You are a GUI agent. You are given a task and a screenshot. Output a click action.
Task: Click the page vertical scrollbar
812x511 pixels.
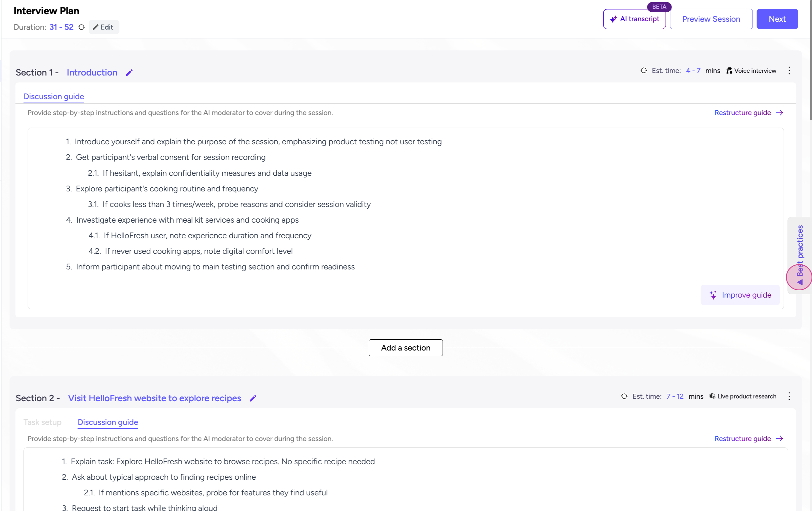click(x=810, y=61)
